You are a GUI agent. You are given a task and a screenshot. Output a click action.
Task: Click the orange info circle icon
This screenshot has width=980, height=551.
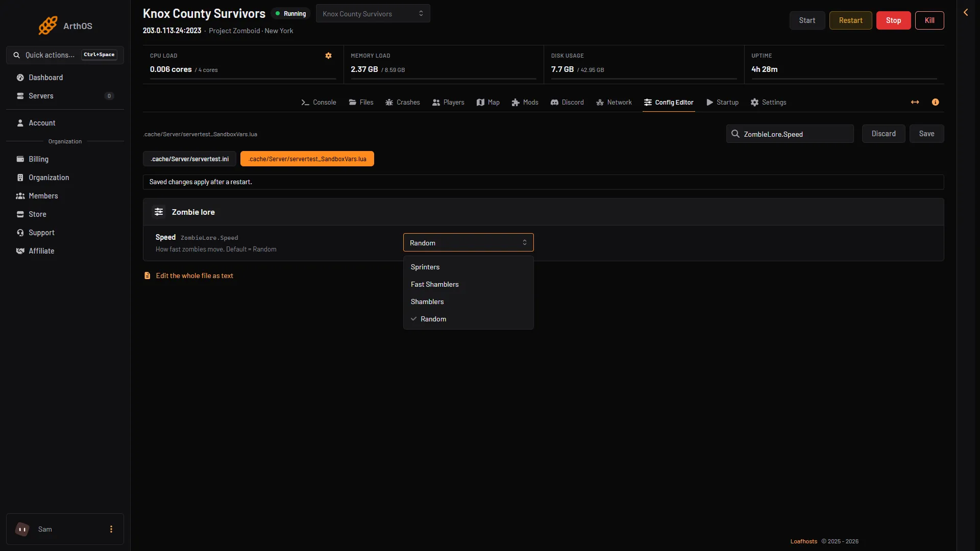click(x=935, y=102)
